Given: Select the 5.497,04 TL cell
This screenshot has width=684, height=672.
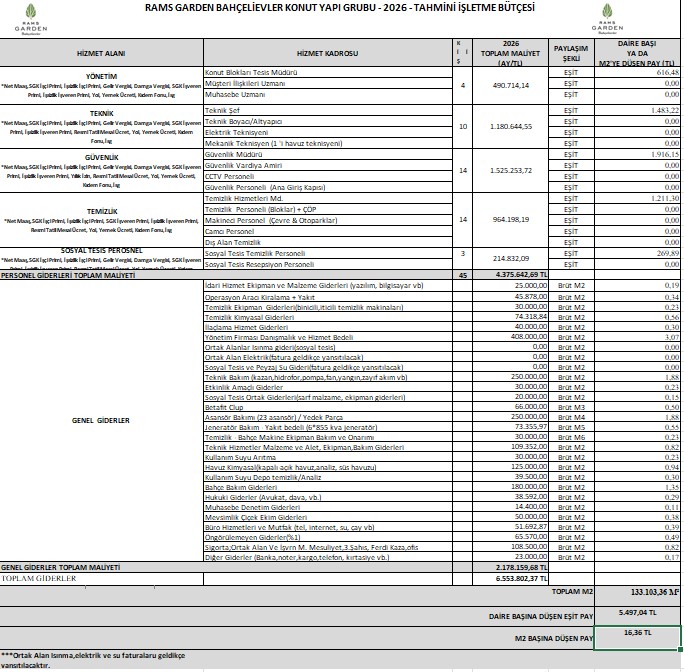Looking at the screenshot, I should coord(637,616).
